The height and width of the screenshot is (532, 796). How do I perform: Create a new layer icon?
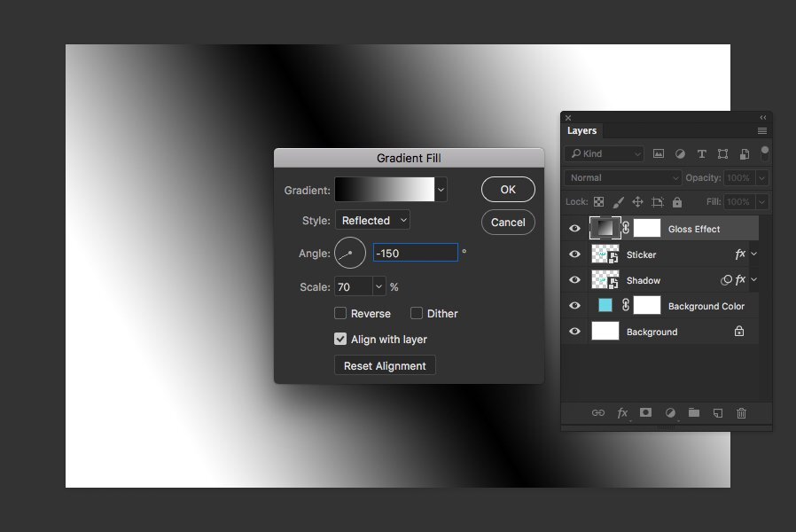coord(718,412)
